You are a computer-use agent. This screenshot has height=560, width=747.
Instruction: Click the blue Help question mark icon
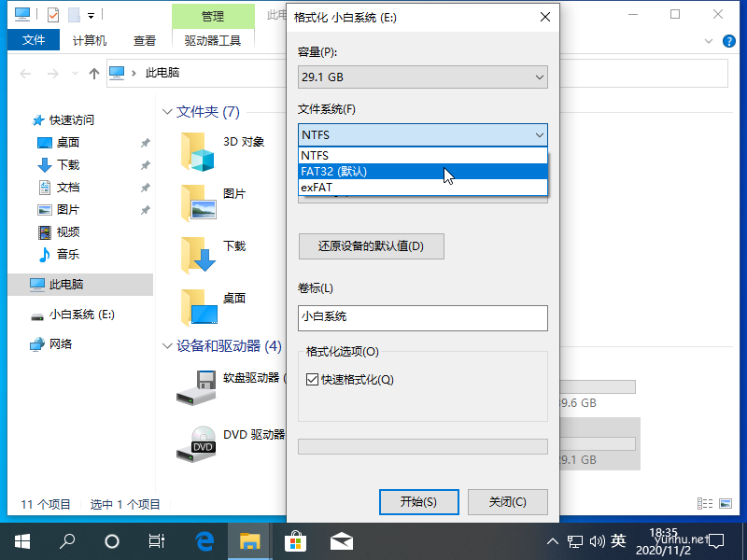729,40
